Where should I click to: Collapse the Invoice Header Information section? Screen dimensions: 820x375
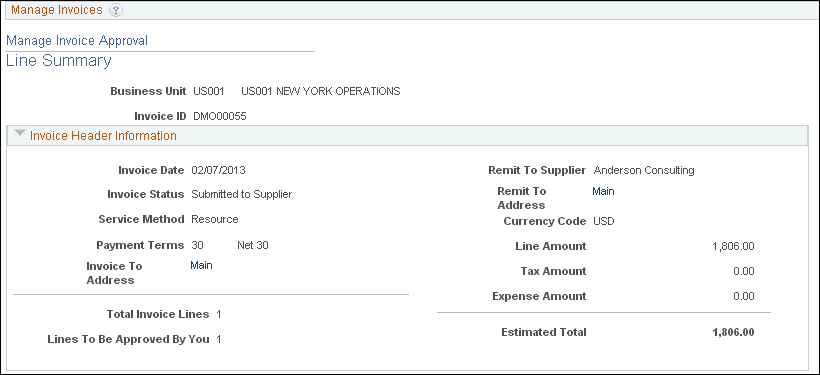20,134
